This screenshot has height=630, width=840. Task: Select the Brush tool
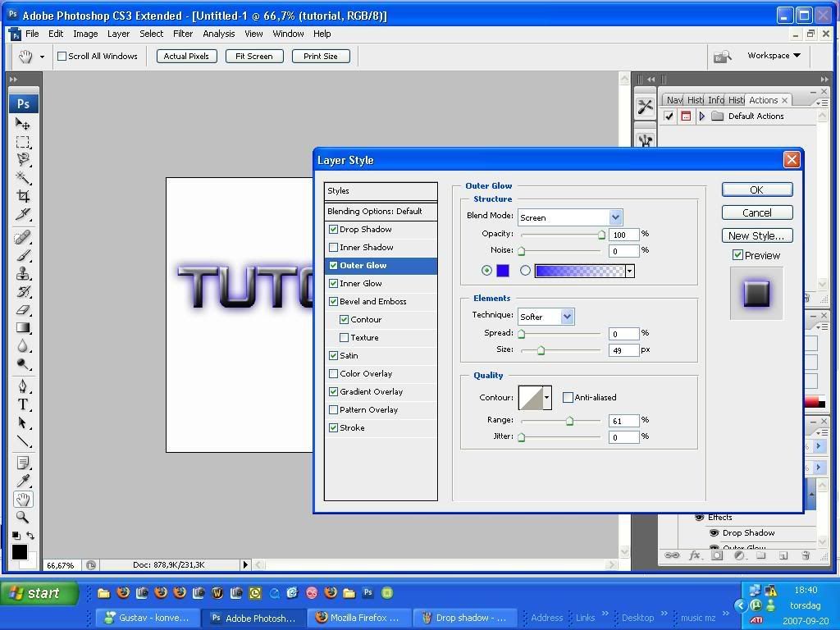coord(22,256)
